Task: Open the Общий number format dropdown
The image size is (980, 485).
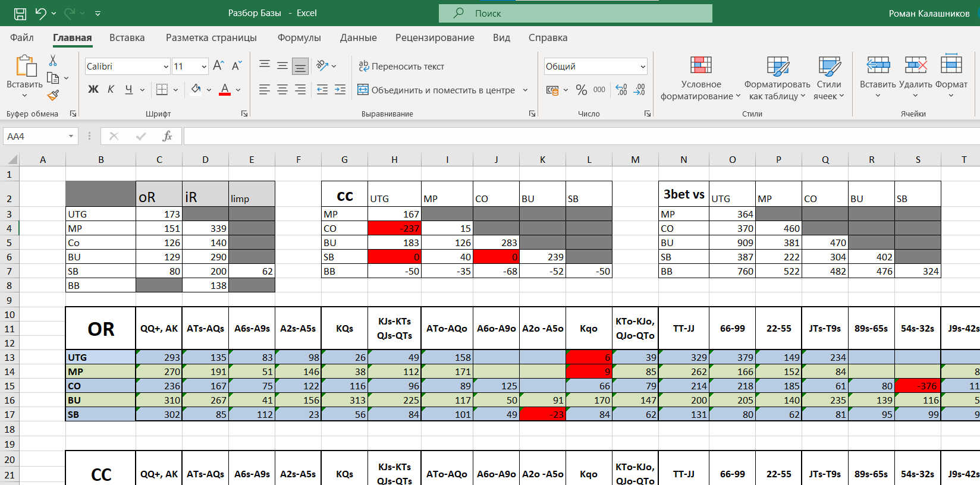Action: pyautogui.click(x=643, y=67)
